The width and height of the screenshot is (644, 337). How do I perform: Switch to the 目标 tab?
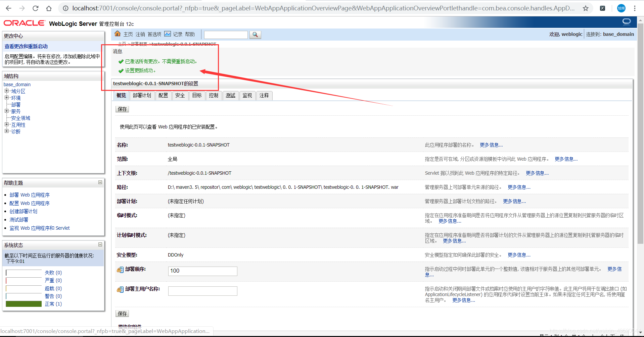[197, 96]
